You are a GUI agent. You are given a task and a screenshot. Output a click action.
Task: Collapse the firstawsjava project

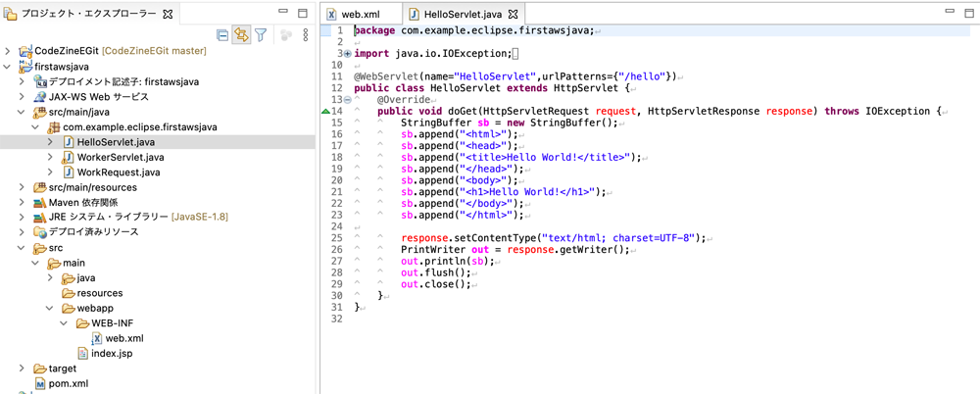(x=7, y=67)
